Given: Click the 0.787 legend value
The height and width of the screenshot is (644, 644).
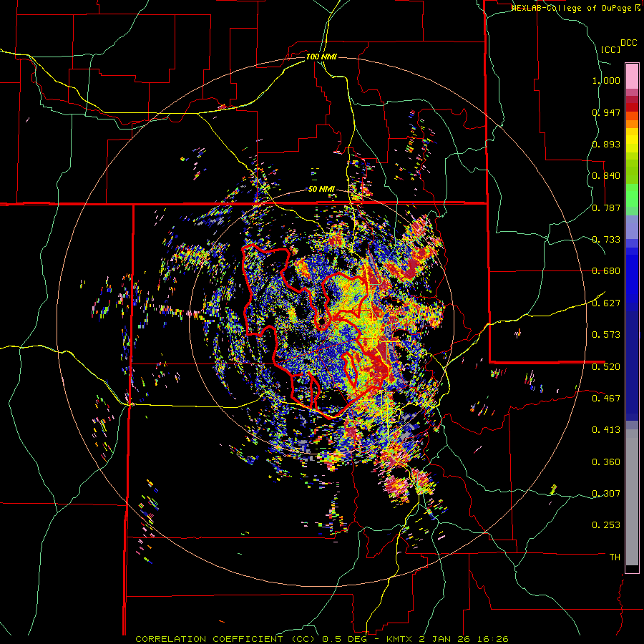Looking at the screenshot, I should [x=606, y=208].
